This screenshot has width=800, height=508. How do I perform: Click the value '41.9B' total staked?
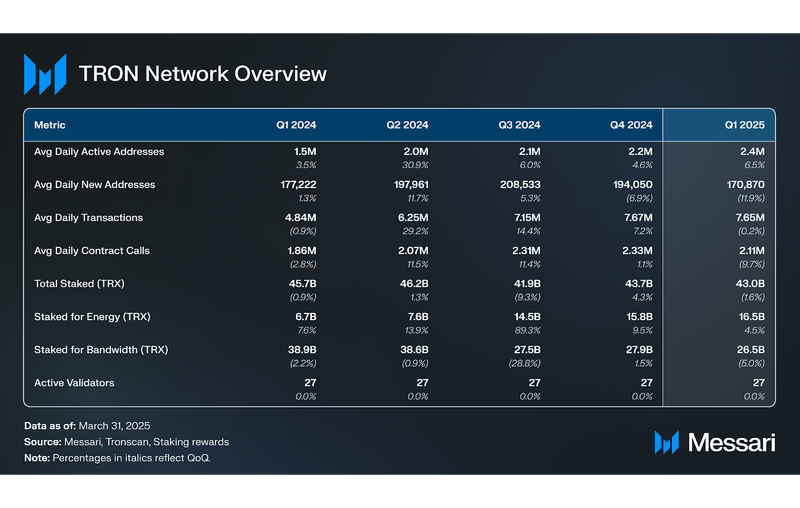528,284
